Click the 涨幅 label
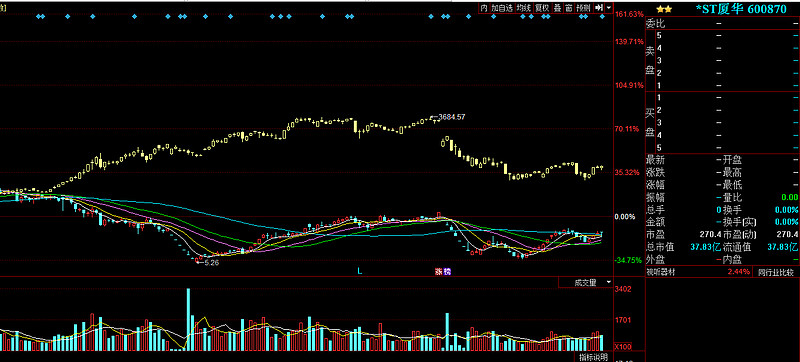The image size is (800, 362). pyautogui.click(x=656, y=185)
